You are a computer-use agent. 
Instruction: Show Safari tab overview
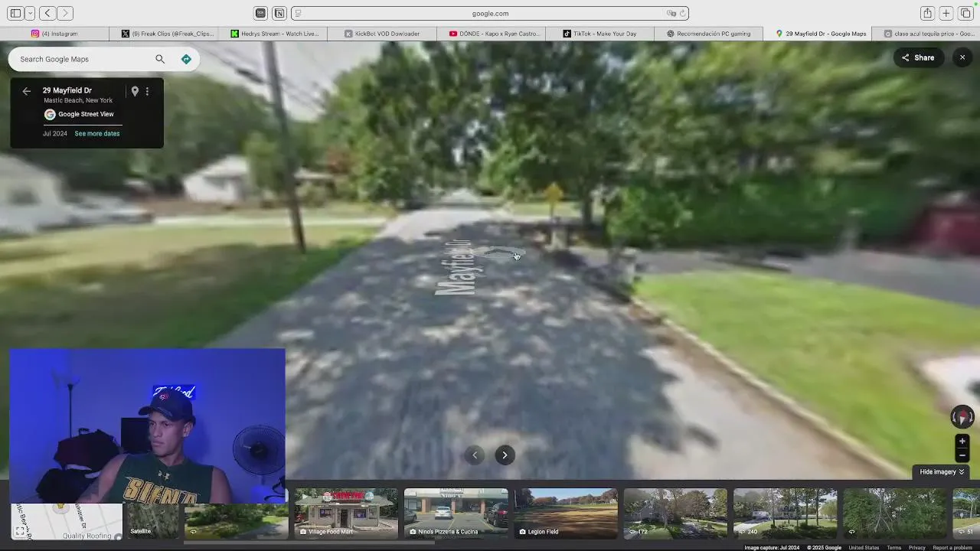pyautogui.click(x=964, y=13)
